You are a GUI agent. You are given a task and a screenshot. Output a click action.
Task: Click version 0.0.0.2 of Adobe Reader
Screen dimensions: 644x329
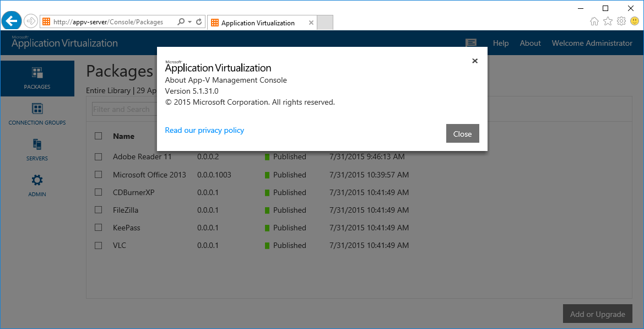(208, 157)
